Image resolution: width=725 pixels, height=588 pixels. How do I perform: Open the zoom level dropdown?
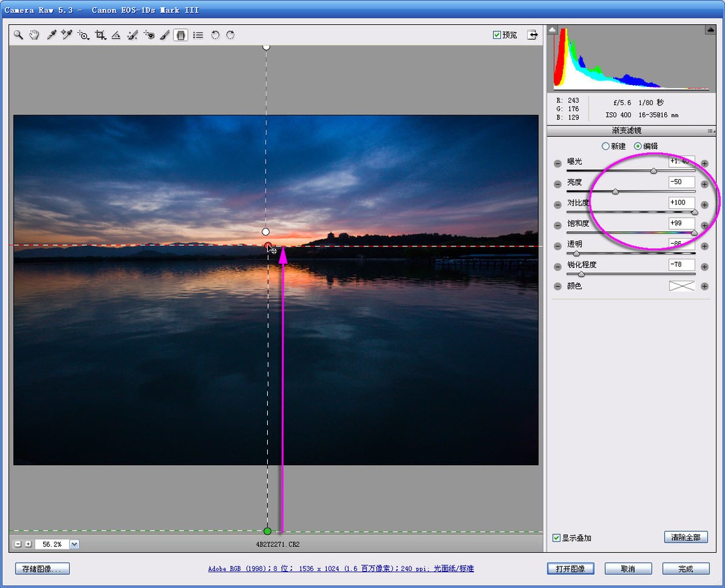click(x=74, y=544)
